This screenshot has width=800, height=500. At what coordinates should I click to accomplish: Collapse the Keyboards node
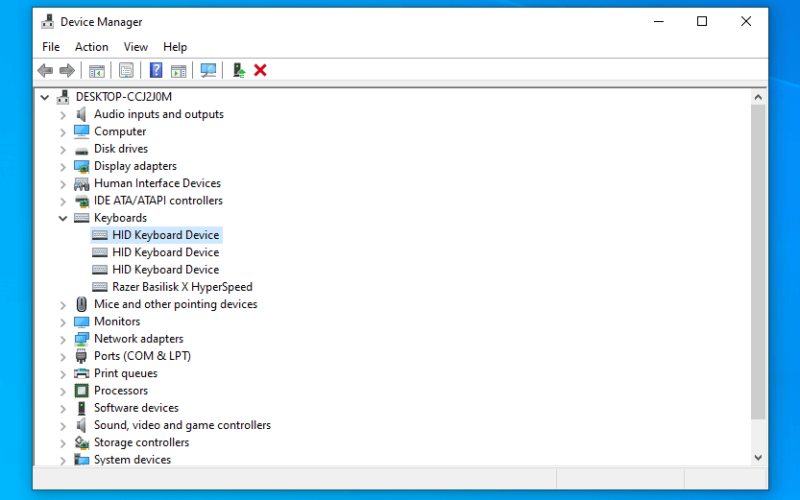(63, 218)
